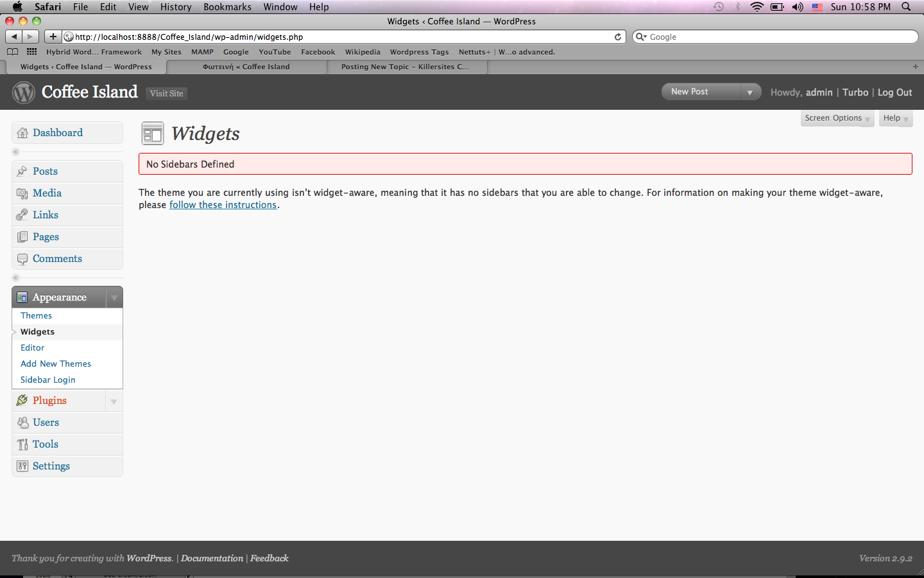Open Editor in Appearance submenu
The image size is (924, 578).
pyautogui.click(x=32, y=348)
